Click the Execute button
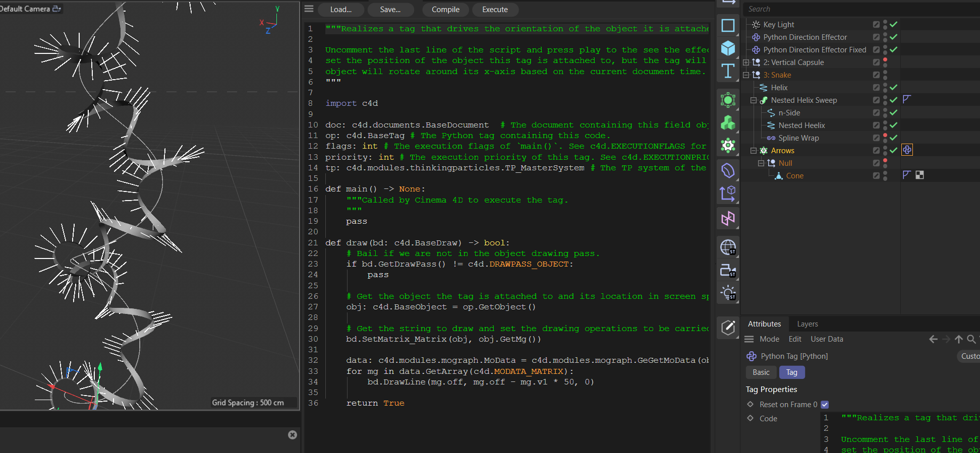 click(x=495, y=10)
